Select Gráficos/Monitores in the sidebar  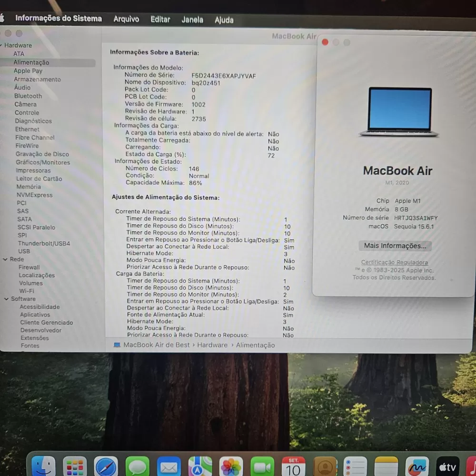tap(43, 162)
